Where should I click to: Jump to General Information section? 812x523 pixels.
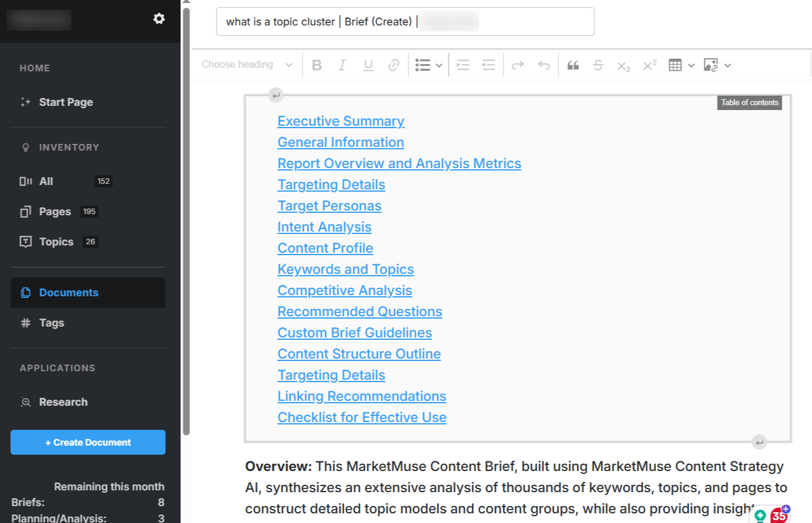tap(341, 143)
